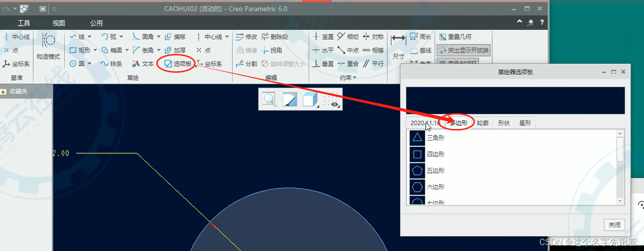Select the 周长 perimeter dimension tool
This screenshot has height=251, width=644.
[421, 37]
